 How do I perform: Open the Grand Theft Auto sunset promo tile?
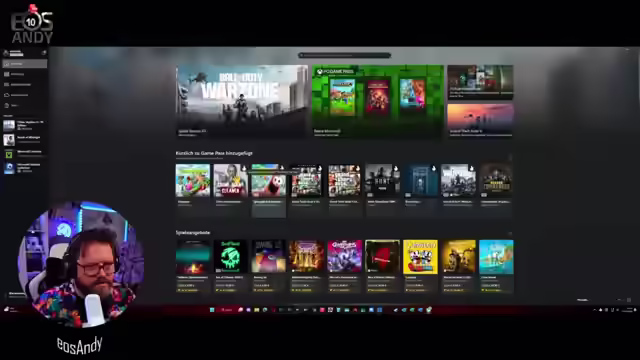click(x=480, y=121)
